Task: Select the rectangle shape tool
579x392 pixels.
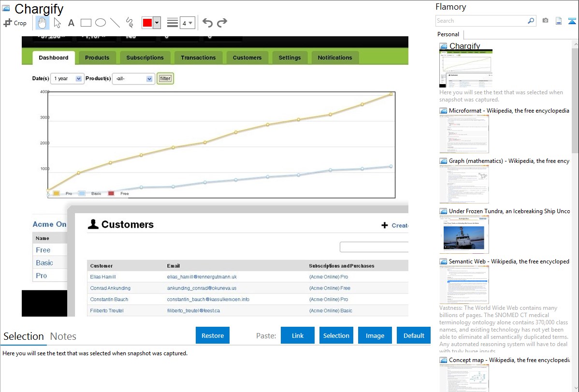Action: [x=86, y=23]
